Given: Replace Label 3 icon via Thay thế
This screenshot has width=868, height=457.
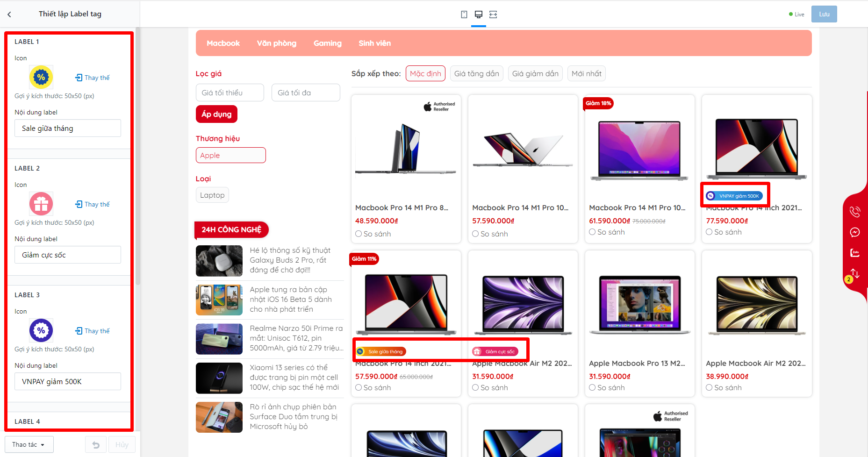Looking at the screenshot, I should [x=93, y=331].
